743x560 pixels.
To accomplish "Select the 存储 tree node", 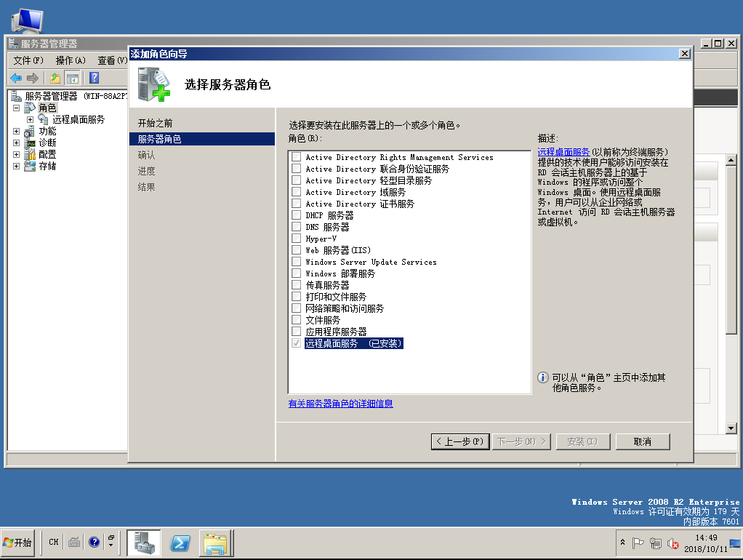I will (x=47, y=166).
